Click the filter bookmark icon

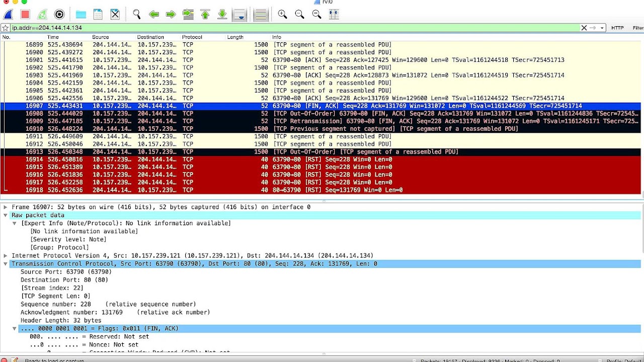point(6,28)
